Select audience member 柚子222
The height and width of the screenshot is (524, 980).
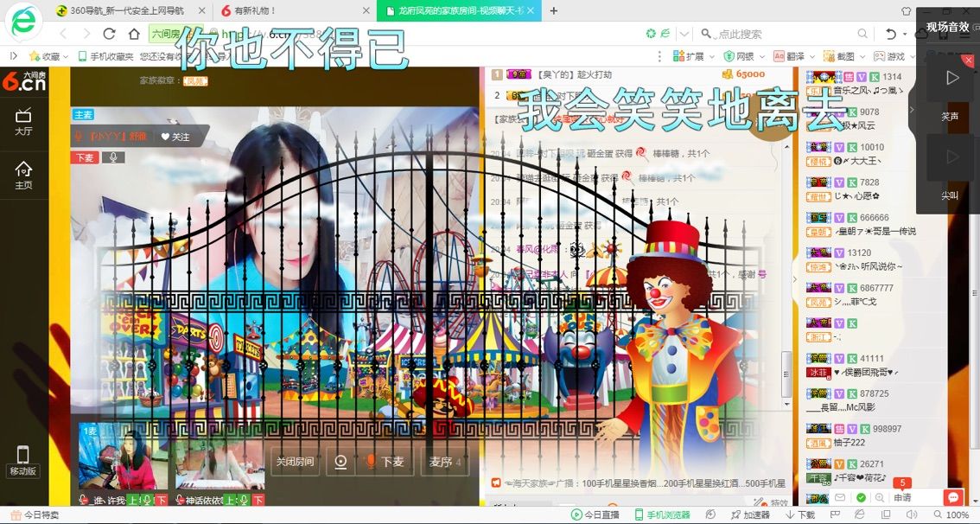click(x=849, y=442)
